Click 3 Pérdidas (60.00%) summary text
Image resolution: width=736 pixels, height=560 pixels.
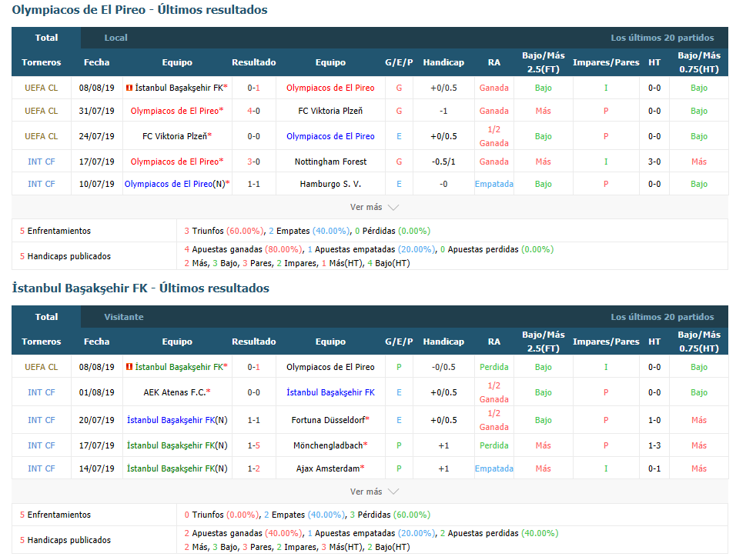390,515
